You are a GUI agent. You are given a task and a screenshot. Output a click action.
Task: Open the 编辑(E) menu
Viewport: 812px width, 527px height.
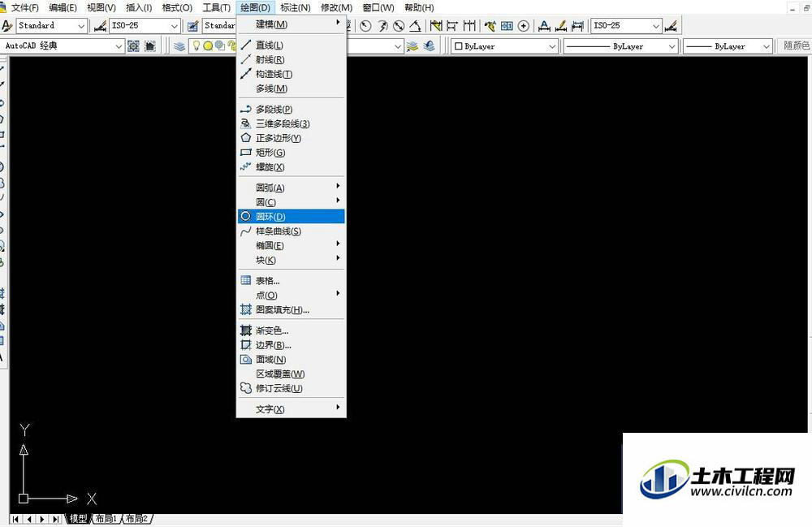pyautogui.click(x=63, y=8)
